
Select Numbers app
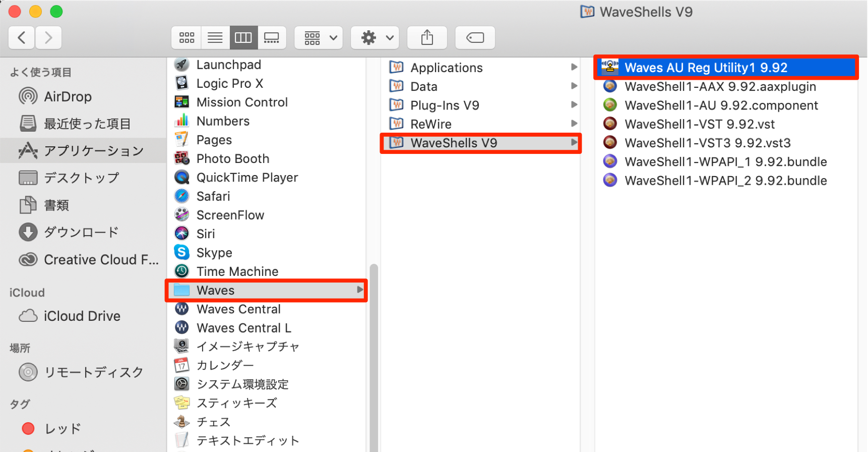(x=267, y=121)
